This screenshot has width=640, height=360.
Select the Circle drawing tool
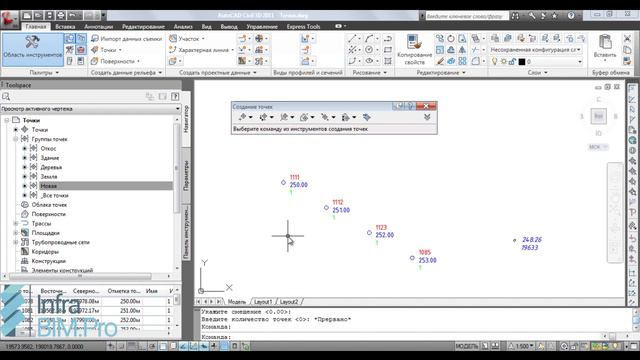click(x=369, y=50)
